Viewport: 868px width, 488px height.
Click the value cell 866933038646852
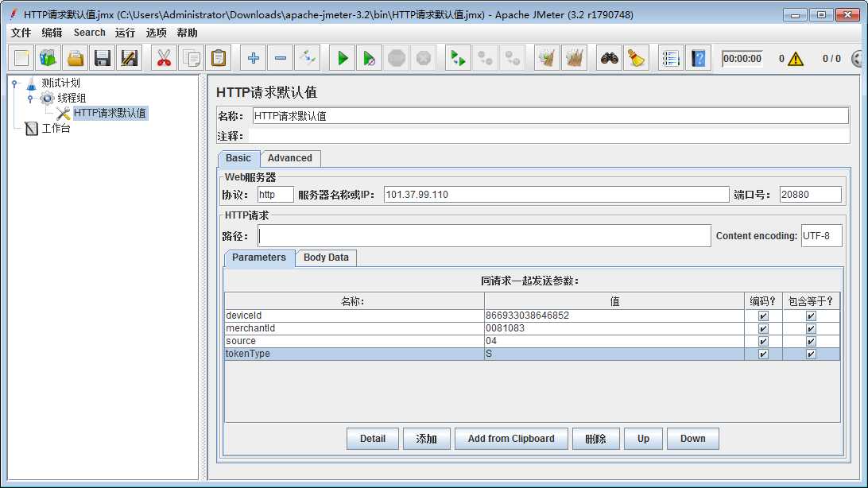point(614,316)
